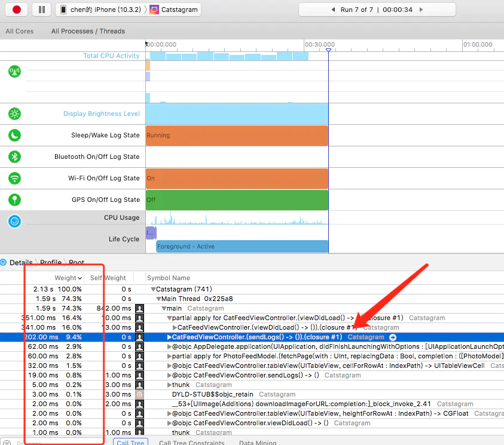Click the 00:30.000 mark on the timeline ruler
504x445 pixels.
coord(319,44)
